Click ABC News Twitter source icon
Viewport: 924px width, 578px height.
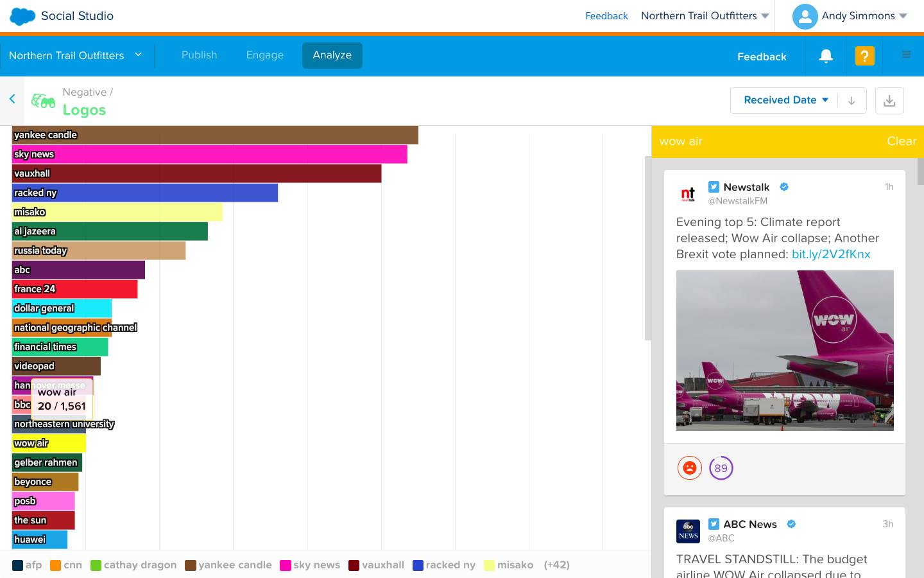tap(714, 524)
